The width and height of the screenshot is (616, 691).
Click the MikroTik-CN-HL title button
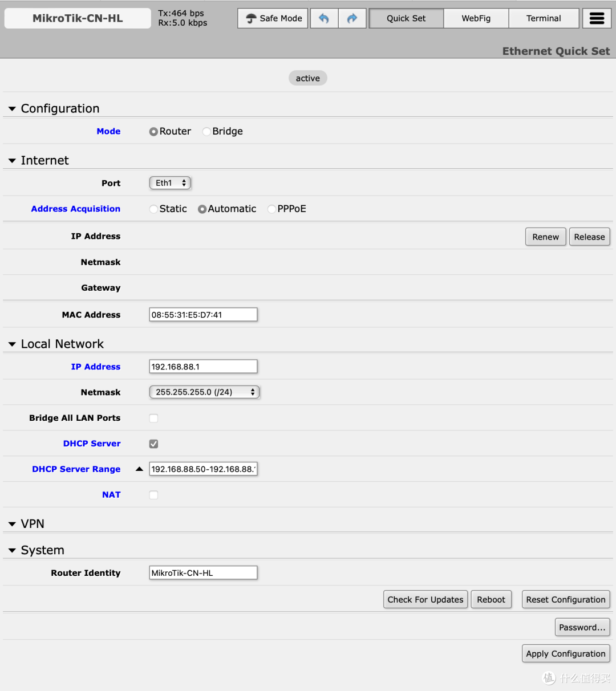78,18
